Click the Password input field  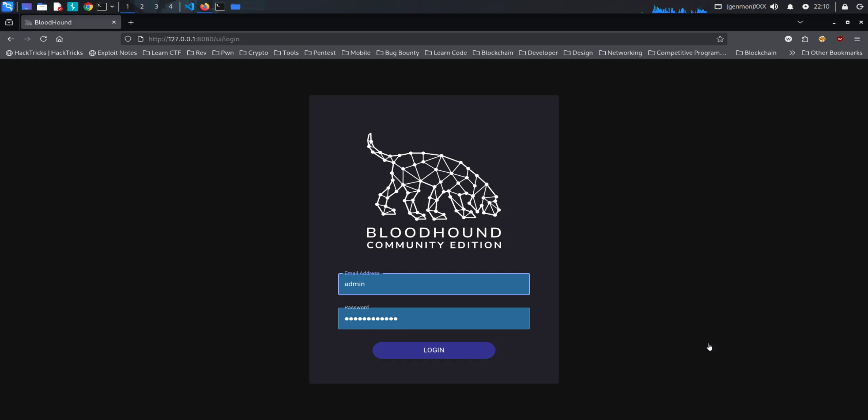433,318
